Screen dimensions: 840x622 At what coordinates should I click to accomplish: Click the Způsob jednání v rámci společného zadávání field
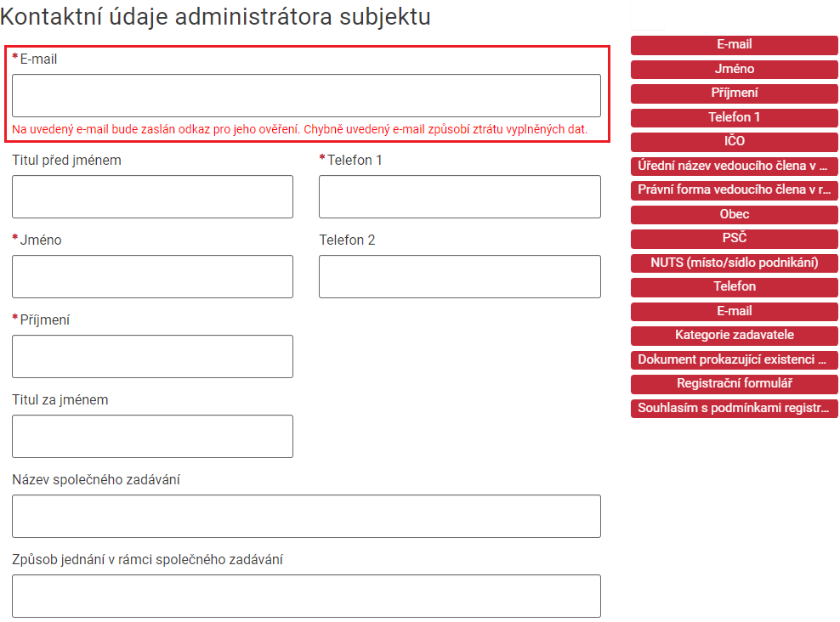tap(306, 597)
